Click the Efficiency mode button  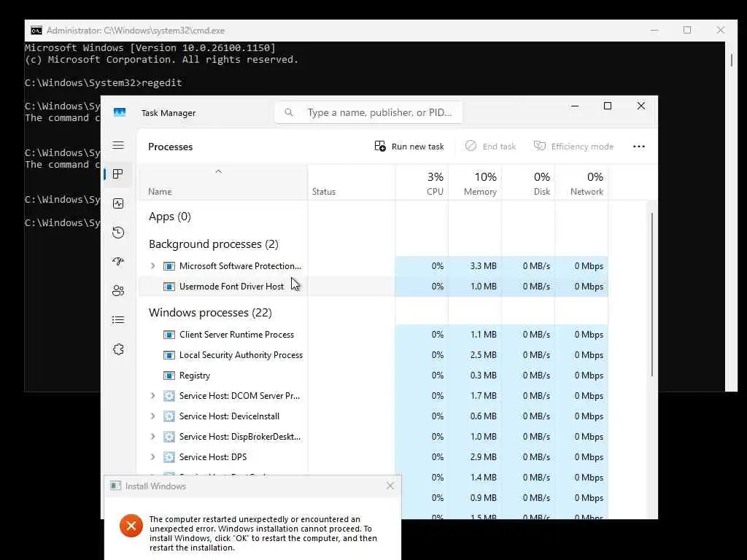tap(573, 147)
